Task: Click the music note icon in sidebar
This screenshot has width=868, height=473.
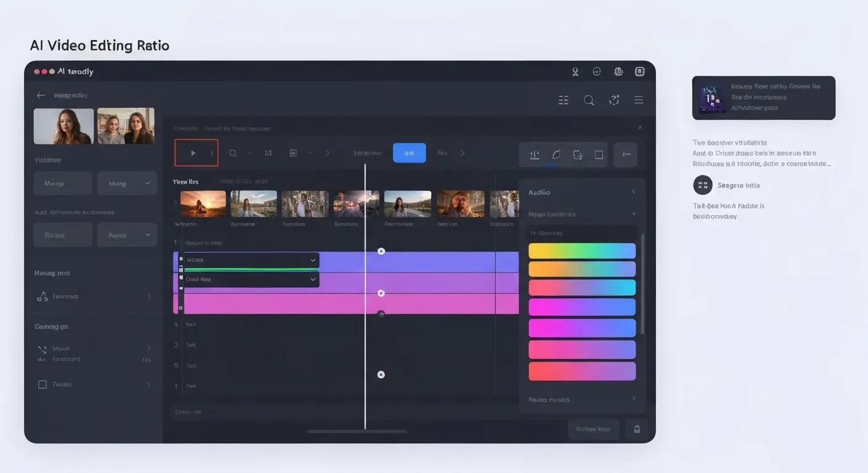Action: [x=42, y=296]
